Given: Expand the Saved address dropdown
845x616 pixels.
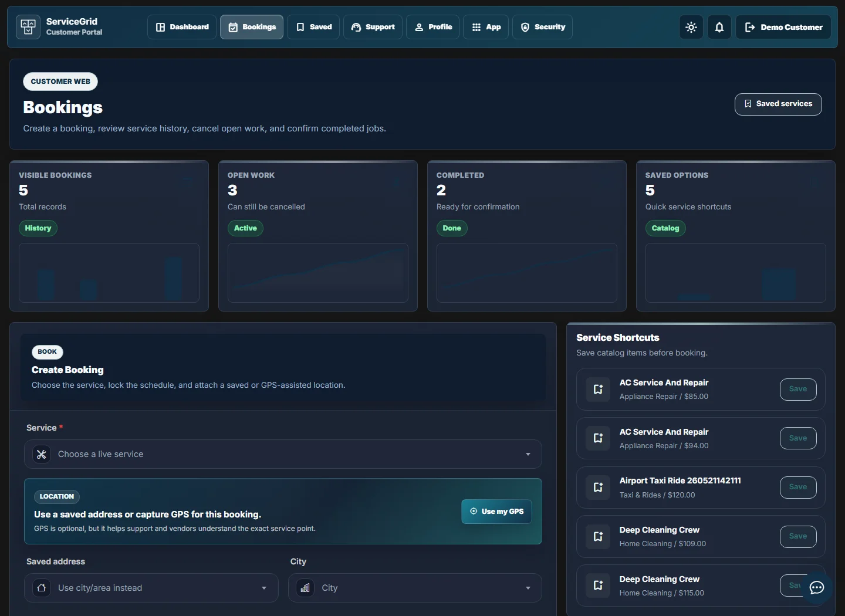Looking at the screenshot, I should 151,588.
